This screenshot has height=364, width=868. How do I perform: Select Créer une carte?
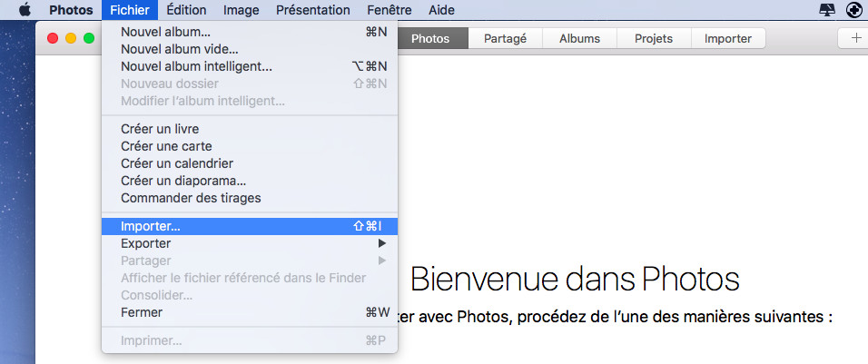[x=250, y=146]
